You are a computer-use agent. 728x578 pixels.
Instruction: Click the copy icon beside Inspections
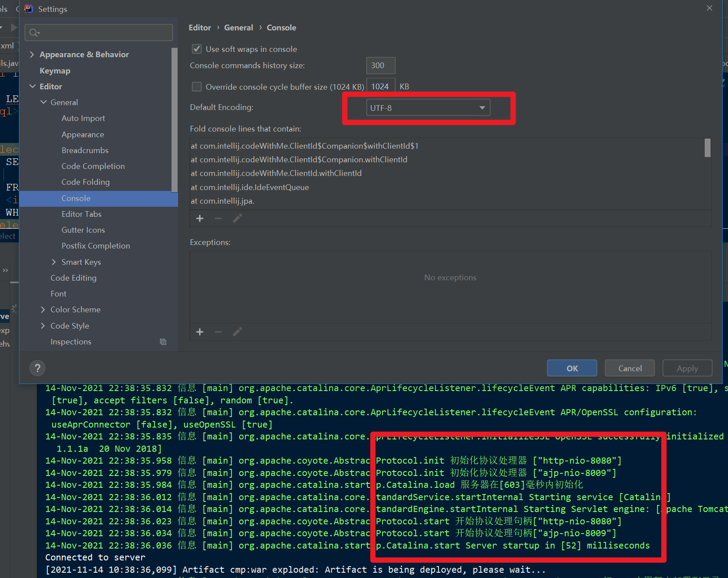pyautogui.click(x=163, y=342)
